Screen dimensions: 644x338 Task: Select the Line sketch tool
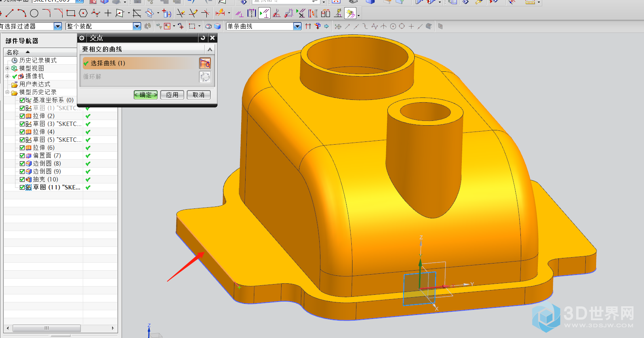point(10,13)
